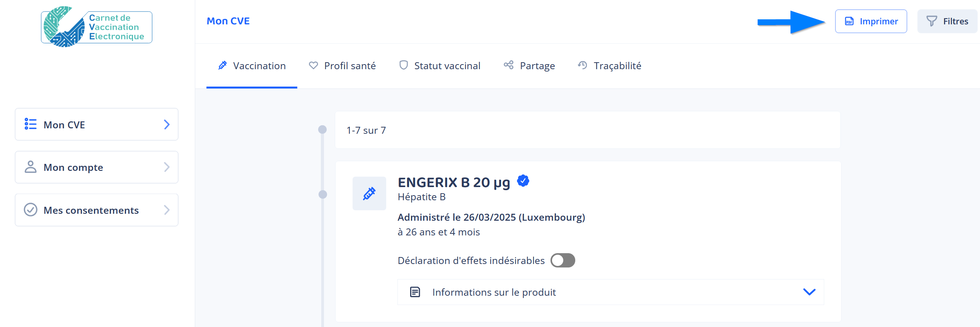
Task: Expand Mon compte sidebar chevron
Action: coord(167,167)
